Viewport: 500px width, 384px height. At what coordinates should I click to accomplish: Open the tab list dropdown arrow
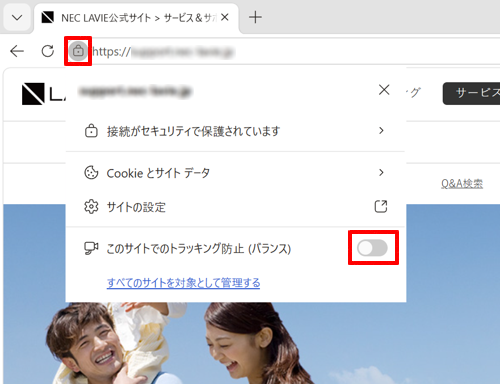17,17
